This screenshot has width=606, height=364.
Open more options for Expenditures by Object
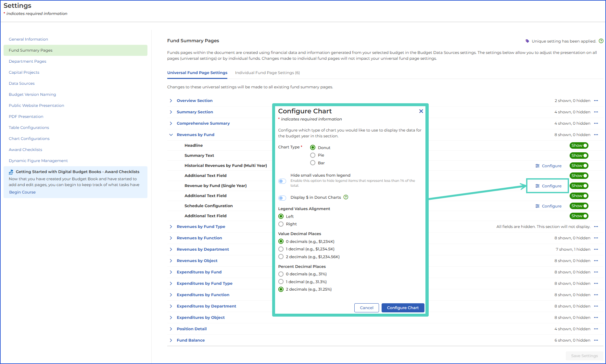point(596,318)
